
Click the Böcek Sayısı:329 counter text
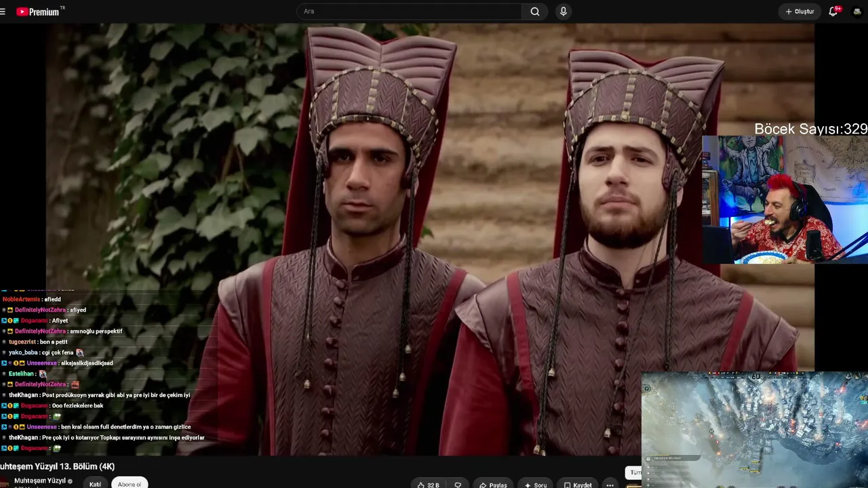[811, 129]
